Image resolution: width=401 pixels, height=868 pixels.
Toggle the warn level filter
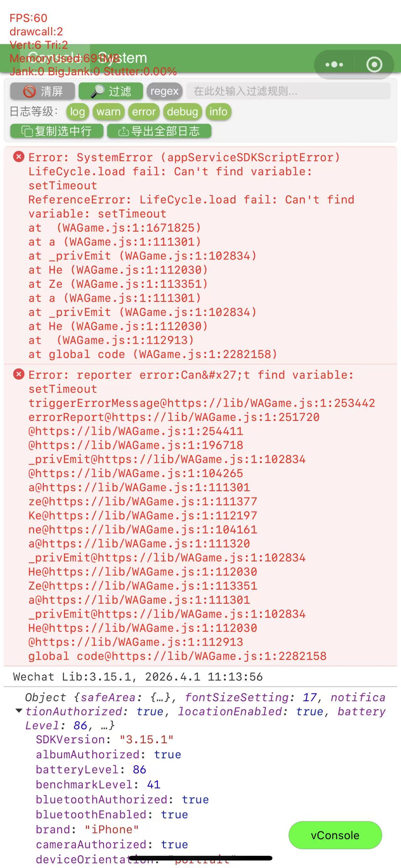pos(108,112)
